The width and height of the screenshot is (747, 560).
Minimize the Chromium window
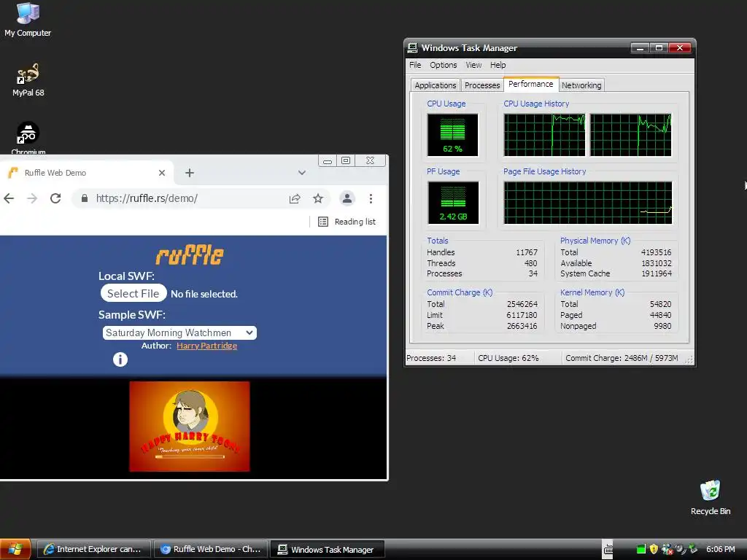pyautogui.click(x=328, y=161)
